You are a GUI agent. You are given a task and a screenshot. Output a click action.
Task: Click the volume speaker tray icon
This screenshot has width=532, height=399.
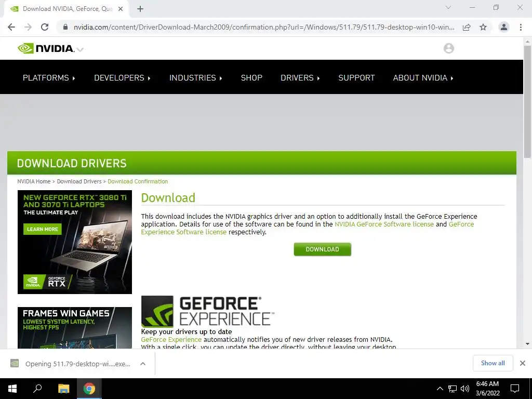tap(465, 389)
